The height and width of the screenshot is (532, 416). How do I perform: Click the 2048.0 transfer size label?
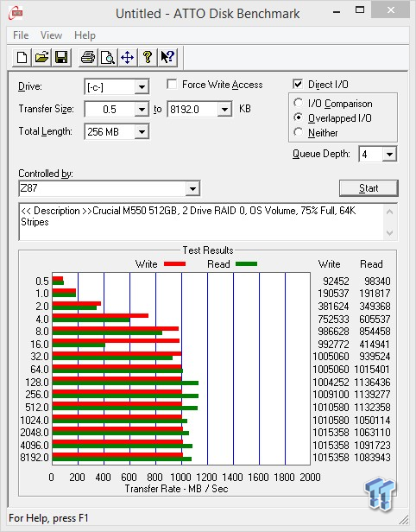[x=35, y=432]
